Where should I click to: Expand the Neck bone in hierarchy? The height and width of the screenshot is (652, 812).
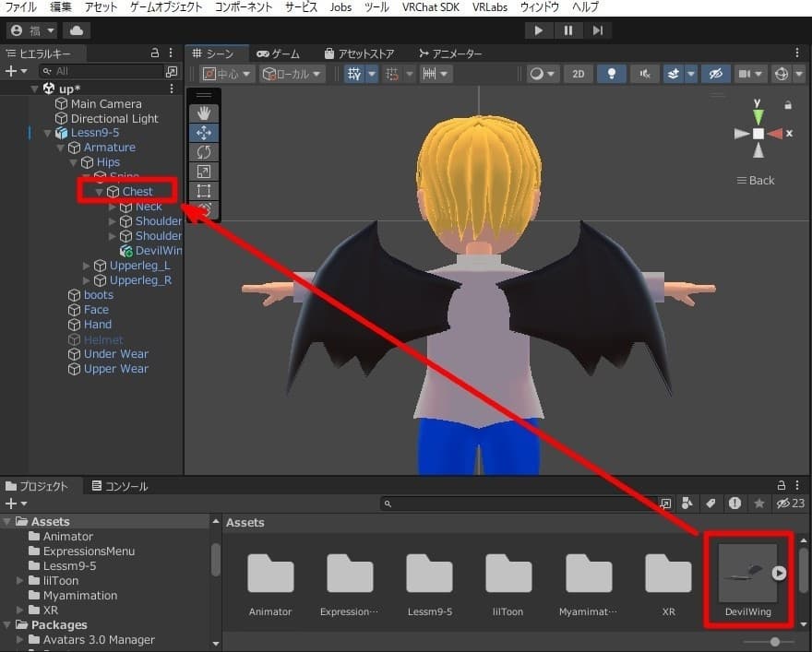click(113, 207)
